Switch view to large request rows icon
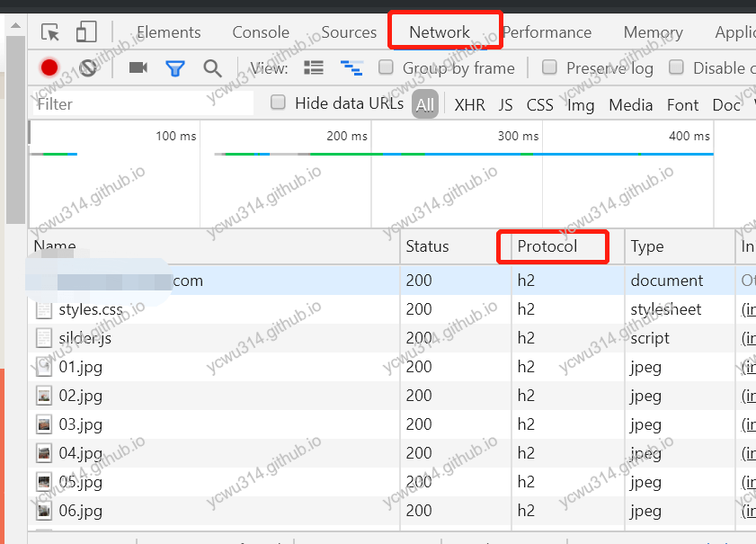Image resolution: width=756 pixels, height=544 pixels. point(313,67)
